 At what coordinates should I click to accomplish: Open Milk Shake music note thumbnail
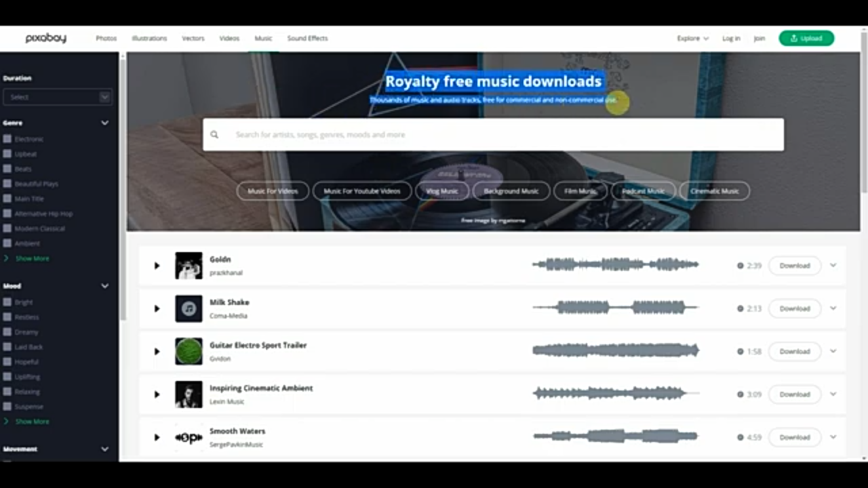pos(189,308)
